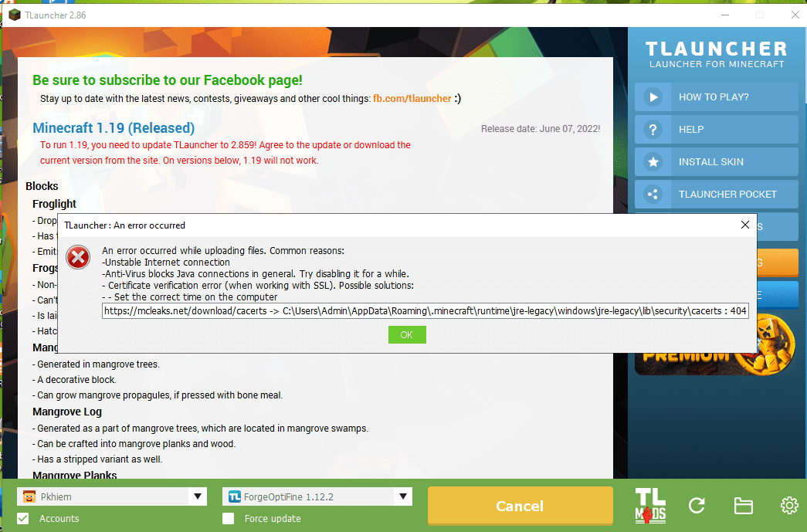The width and height of the screenshot is (807, 532).
Task: Click 'Anti-Virus blocks Java connections' line
Action: click(256, 273)
